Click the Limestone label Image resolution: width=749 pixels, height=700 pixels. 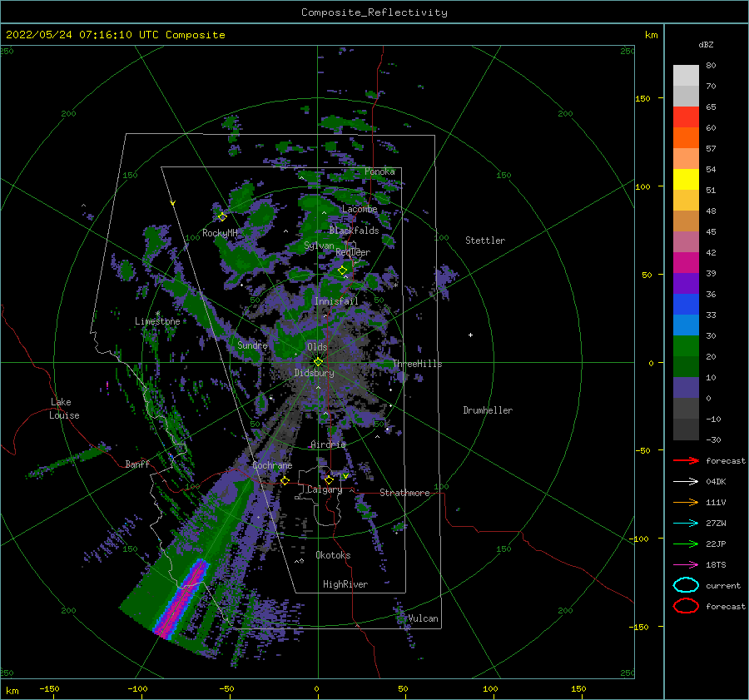click(x=157, y=321)
